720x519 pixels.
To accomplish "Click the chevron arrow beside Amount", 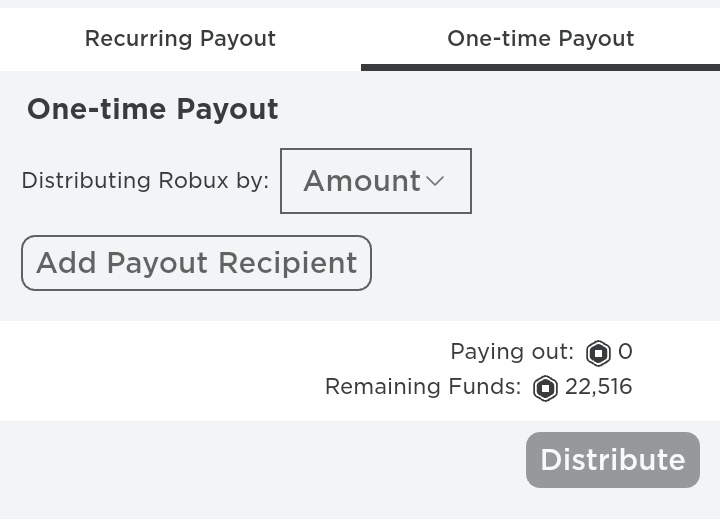I will (x=435, y=181).
